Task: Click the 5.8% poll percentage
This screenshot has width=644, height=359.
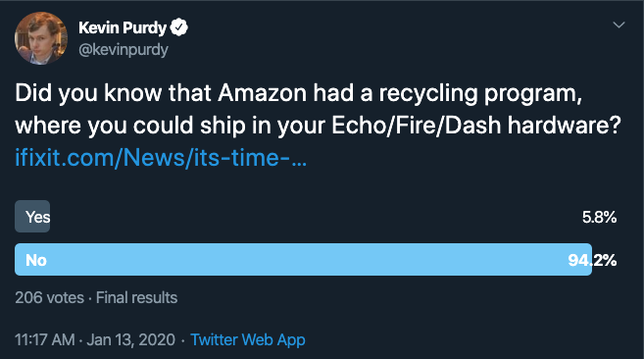Action: coord(599,217)
